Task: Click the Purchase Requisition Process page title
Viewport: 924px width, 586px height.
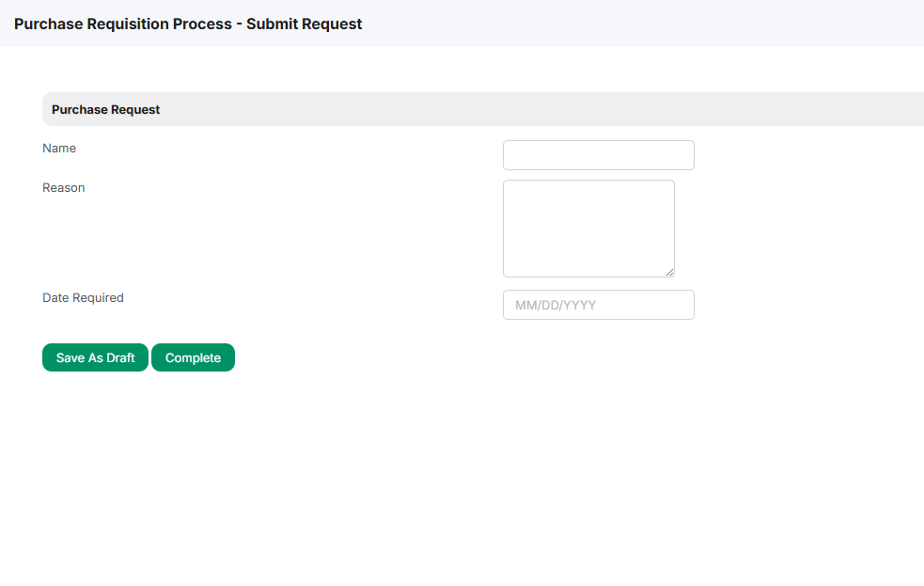Action: click(188, 24)
